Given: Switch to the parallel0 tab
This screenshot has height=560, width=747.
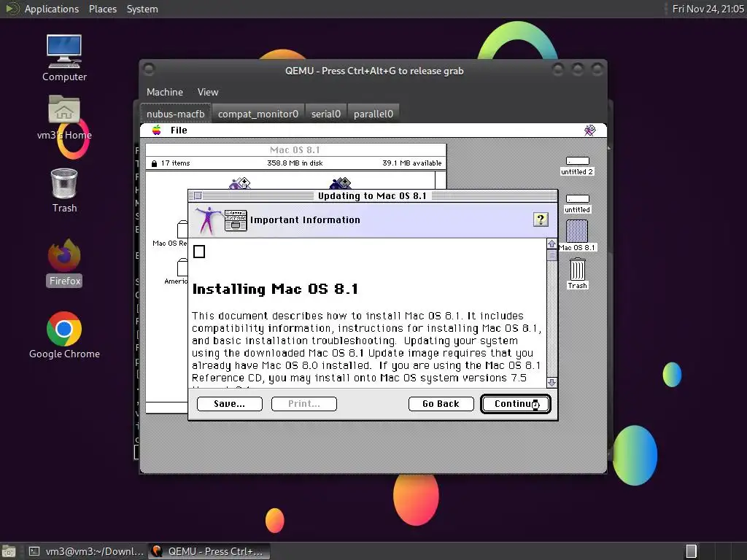Looking at the screenshot, I should point(373,114).
